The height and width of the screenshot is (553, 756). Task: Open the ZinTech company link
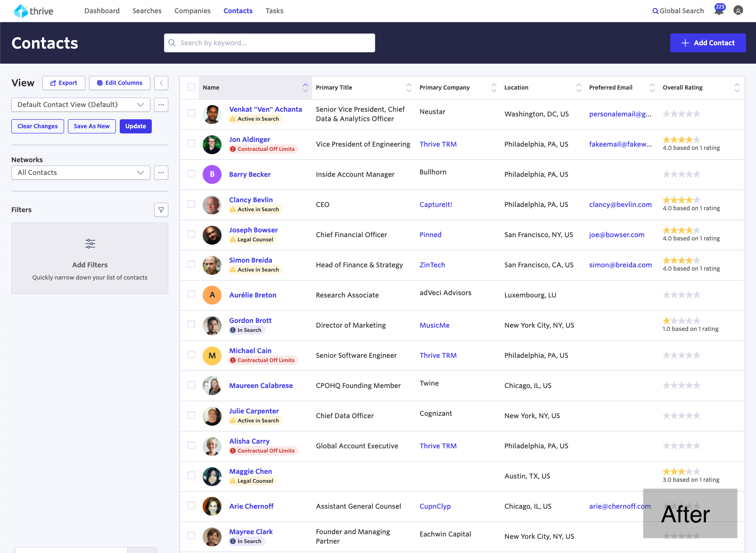click(432, 265)
